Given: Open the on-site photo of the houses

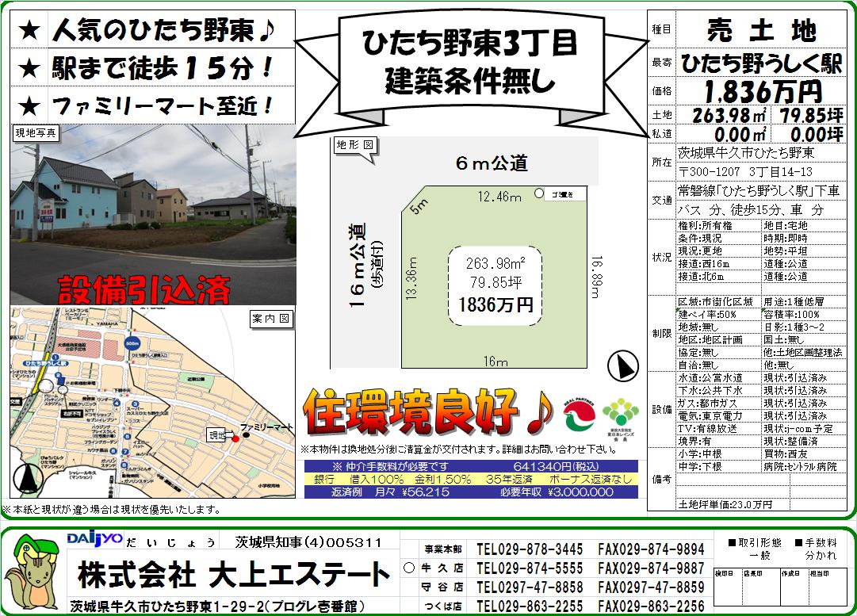Looking at the screenshot, I should 152,214.
